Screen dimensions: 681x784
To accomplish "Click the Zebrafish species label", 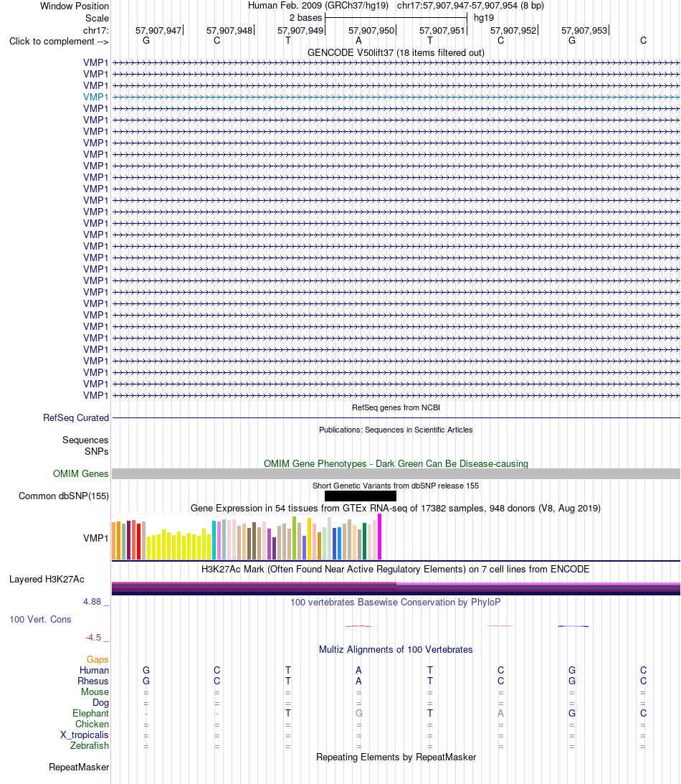I will (x=90, y=745).
